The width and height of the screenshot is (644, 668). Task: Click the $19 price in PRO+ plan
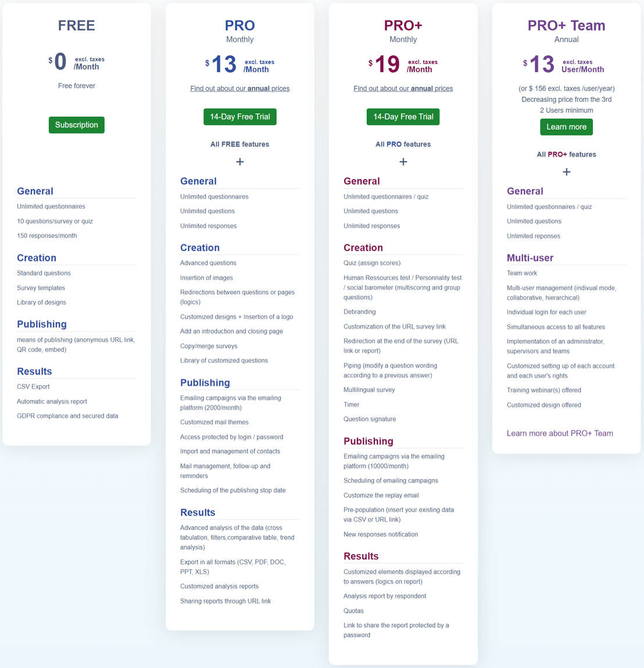pos(387,64)
